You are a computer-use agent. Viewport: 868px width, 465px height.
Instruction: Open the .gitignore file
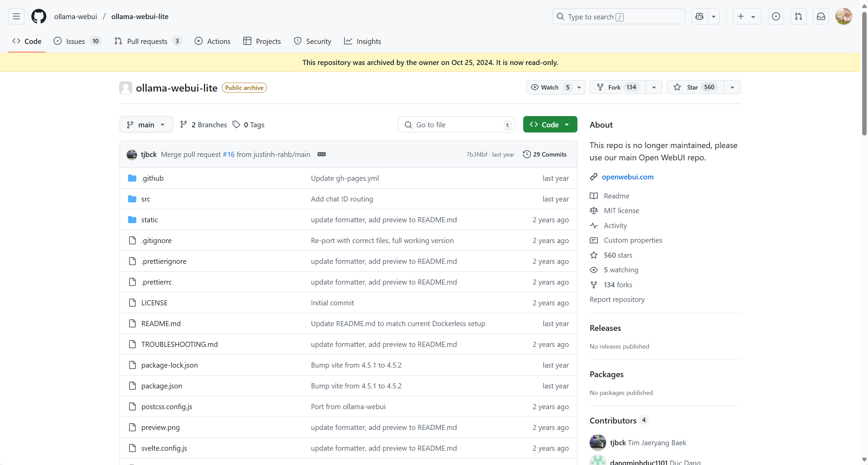click(x=156, y=240)
